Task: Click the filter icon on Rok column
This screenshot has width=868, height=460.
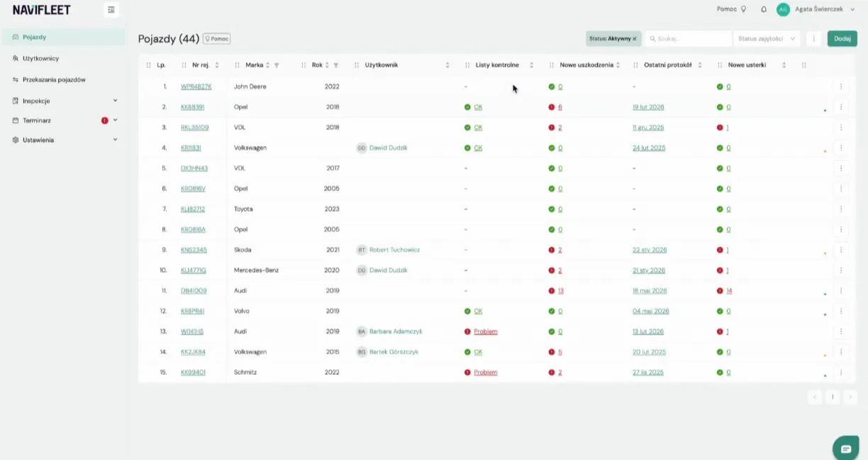Action: coord(336,65)
